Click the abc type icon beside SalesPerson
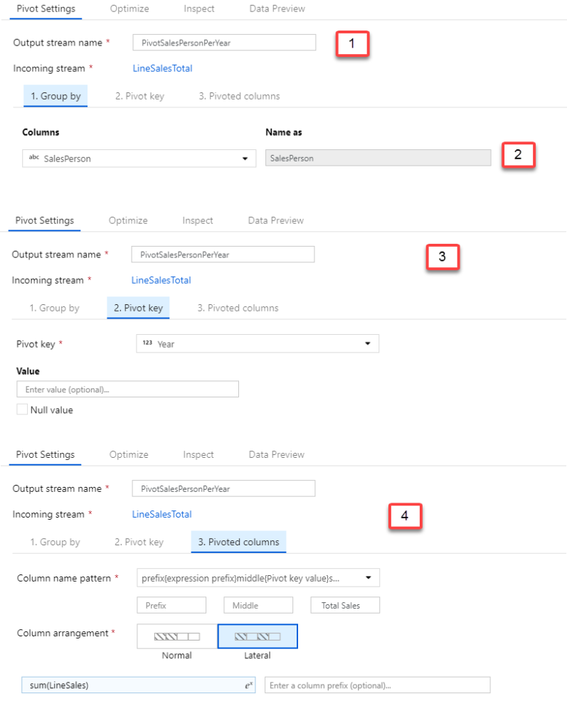 click(x=34, y=159)
